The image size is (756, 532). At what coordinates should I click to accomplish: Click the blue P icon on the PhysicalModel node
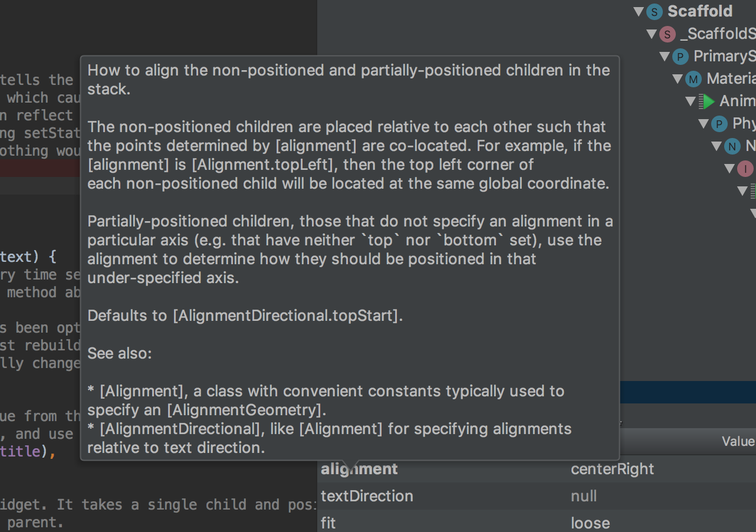718,123
